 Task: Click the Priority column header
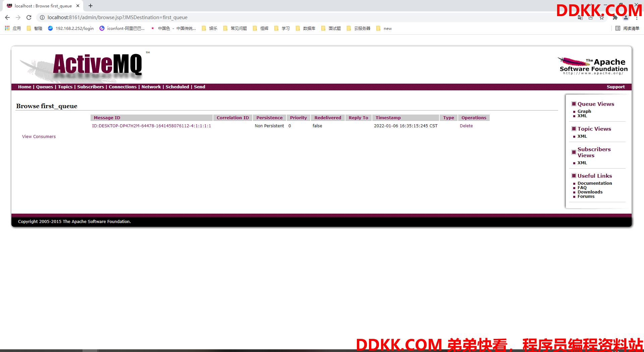299,118
